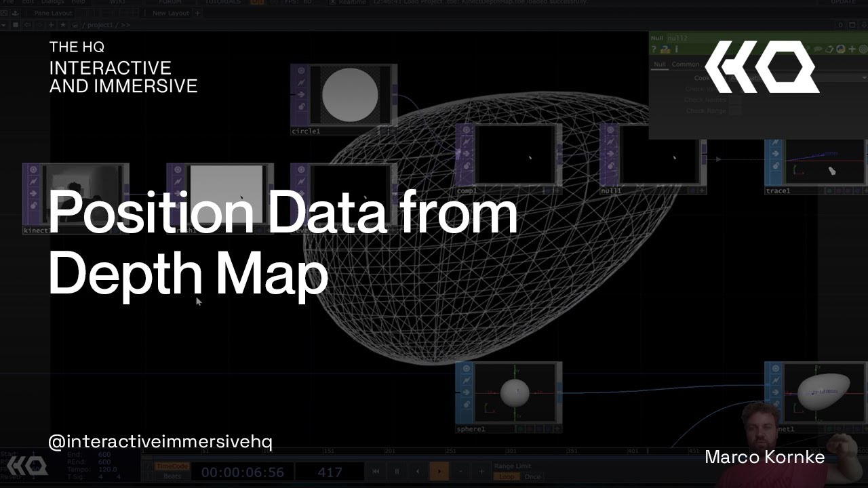Screen dimensions: 868x488
Task: Set Range Limit to Loop
Action: (x=507, y=476)
